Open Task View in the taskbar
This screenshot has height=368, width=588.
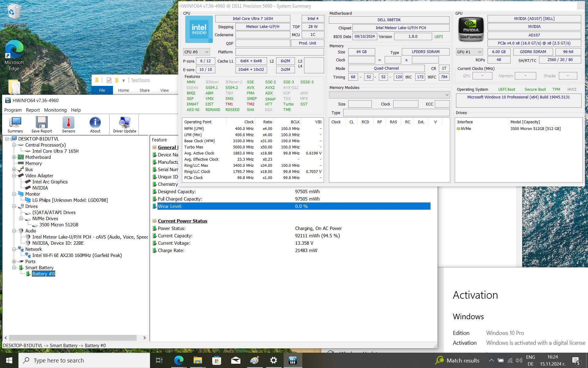coord(159,360)
